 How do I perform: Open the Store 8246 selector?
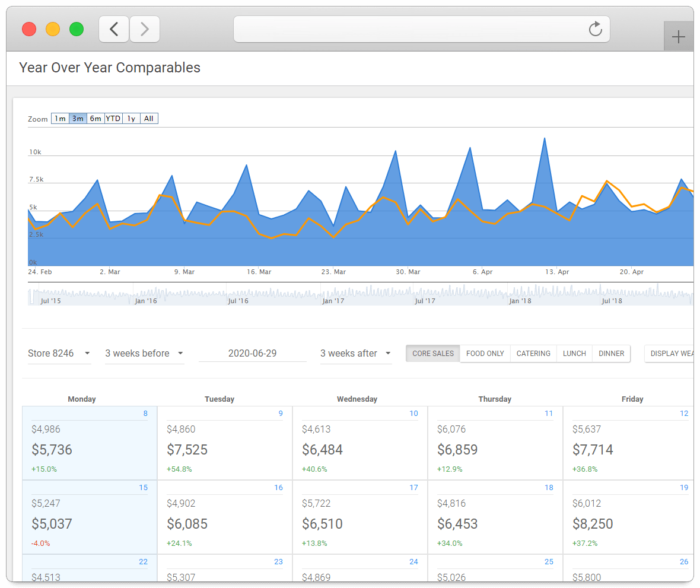[x=50, y=353]
